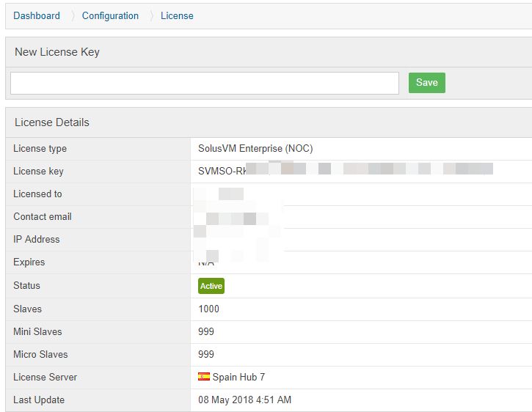Click the Slaves row label
The width and height of the screenshot is (532, 412).
(27, 309)
